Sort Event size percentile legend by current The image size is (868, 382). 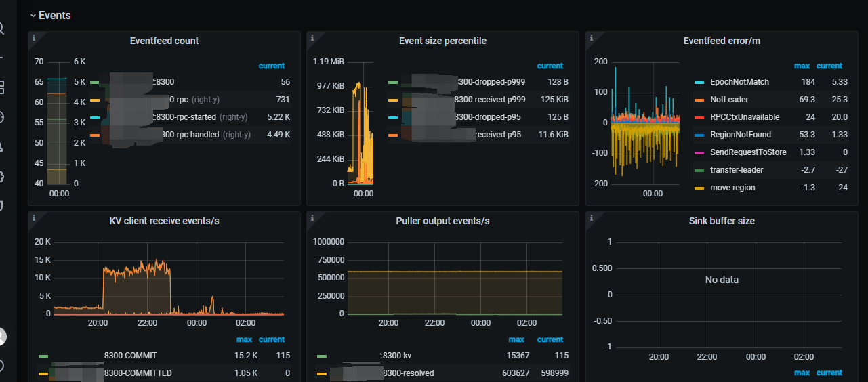point(550,66)
